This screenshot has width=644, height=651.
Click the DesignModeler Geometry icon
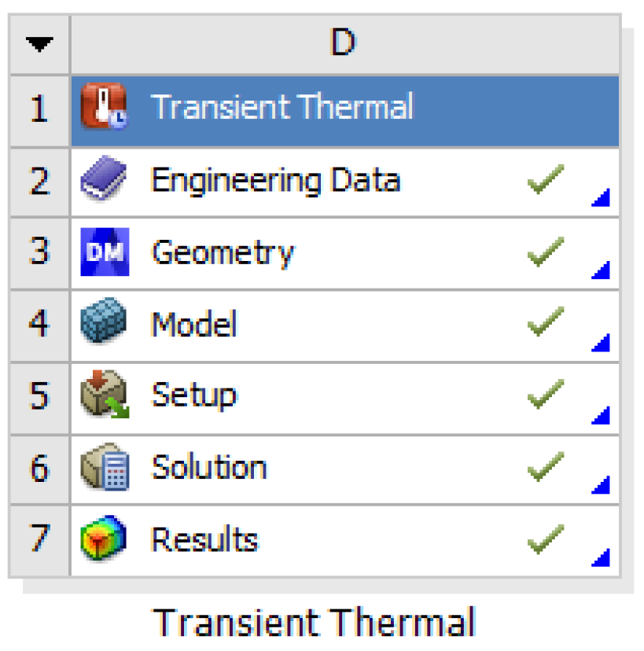105,252
